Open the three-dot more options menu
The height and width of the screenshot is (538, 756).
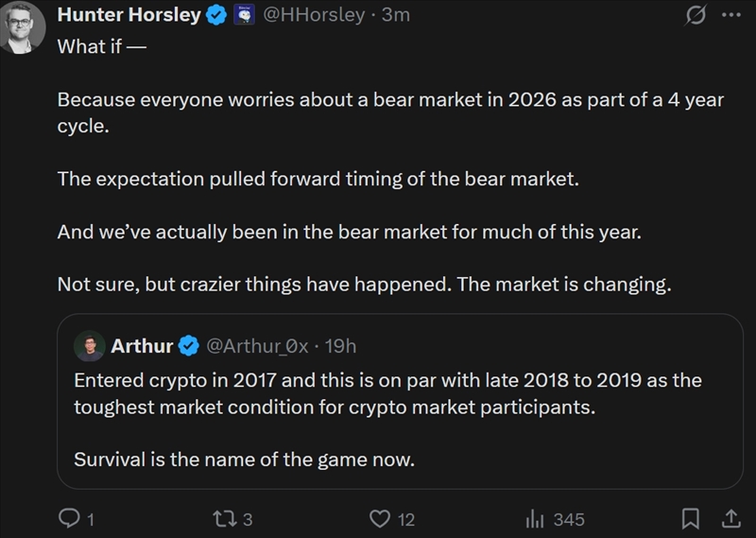(x=731, y=15)
